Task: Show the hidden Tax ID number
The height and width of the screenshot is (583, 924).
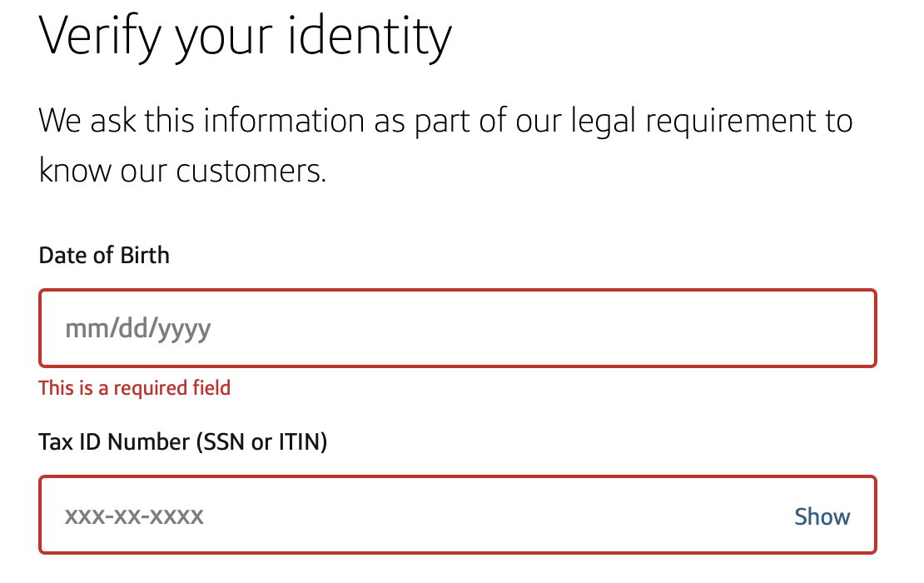Action: (822, 516)
